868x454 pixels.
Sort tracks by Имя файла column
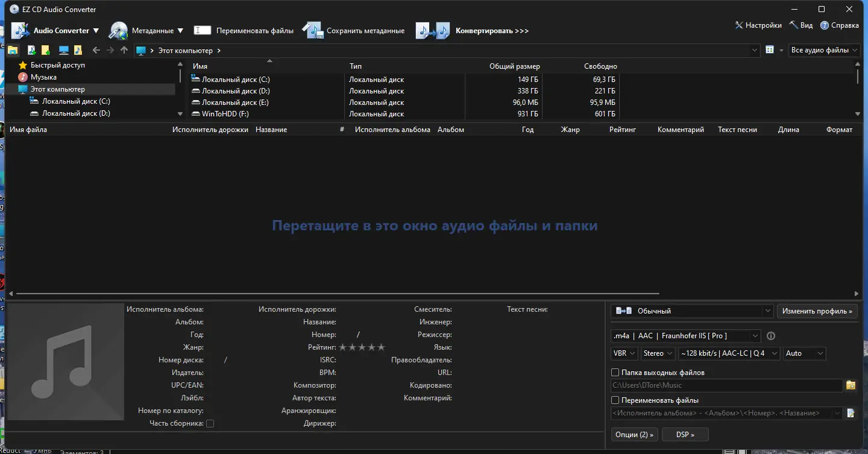coord(28,130)
